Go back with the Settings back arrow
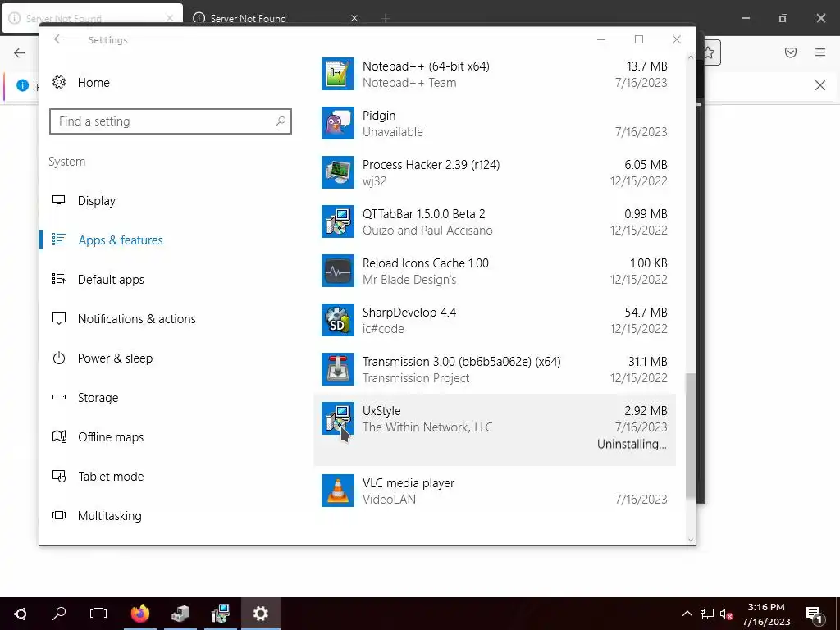 pyautogui.click(x=59, y=39)
